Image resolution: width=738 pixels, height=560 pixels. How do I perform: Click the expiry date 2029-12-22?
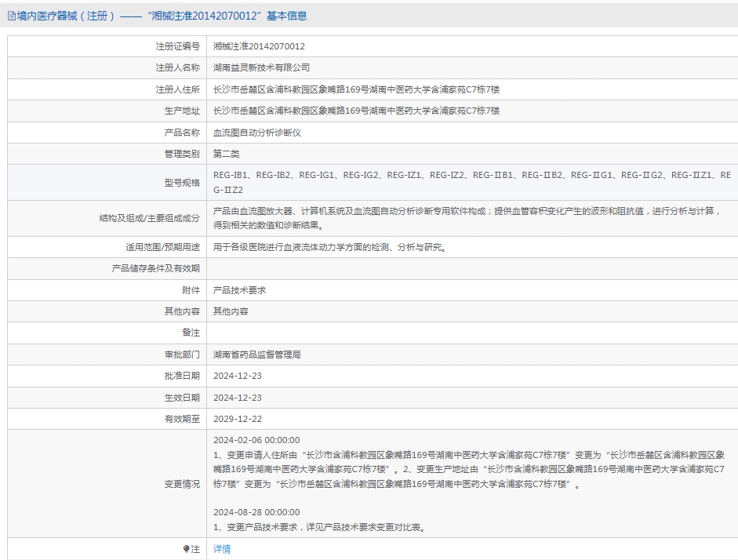pos(238,419)
